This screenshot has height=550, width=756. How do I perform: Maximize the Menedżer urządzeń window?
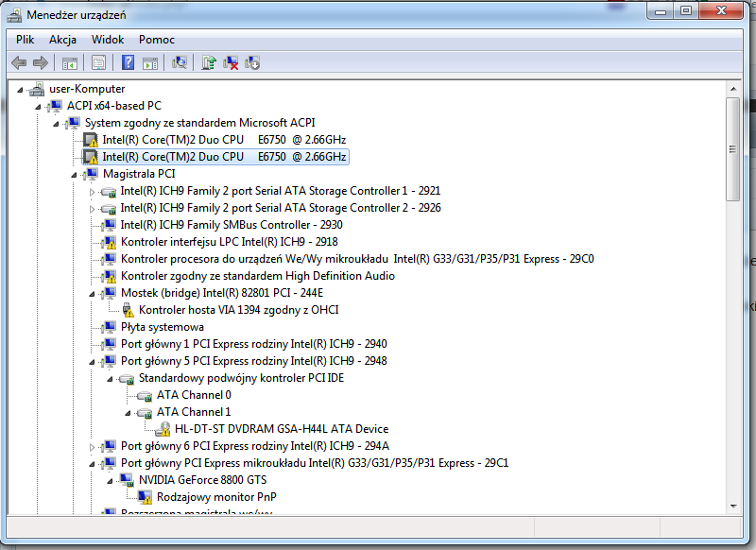tap(686, 11)
